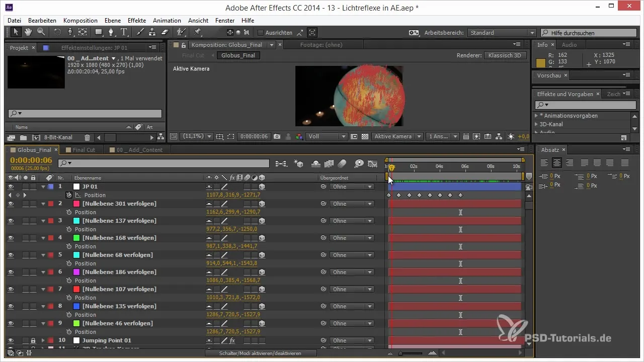Click the Klassisch 3D renderer button
Screen dimensions: 644x362
click(x=506, y=55)
